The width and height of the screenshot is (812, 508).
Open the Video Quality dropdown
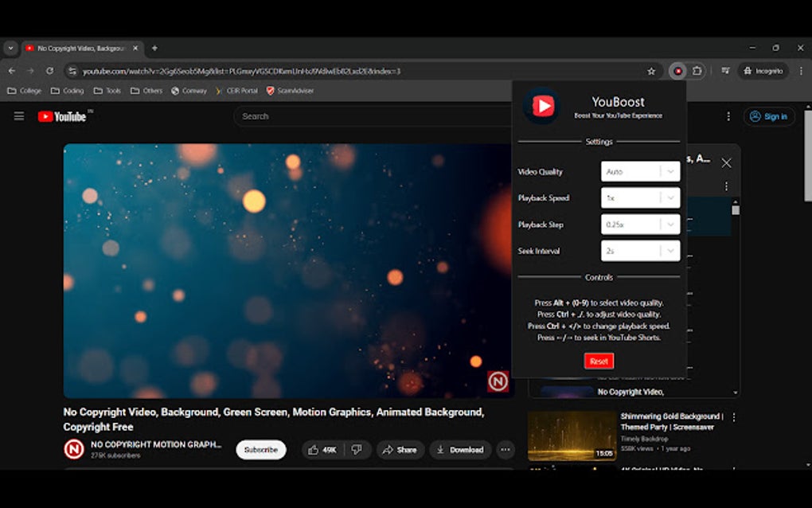[640, 171]
